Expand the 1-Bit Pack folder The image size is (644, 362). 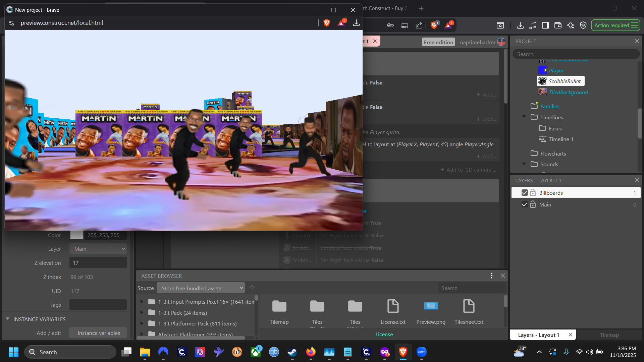tap(142, 313)
